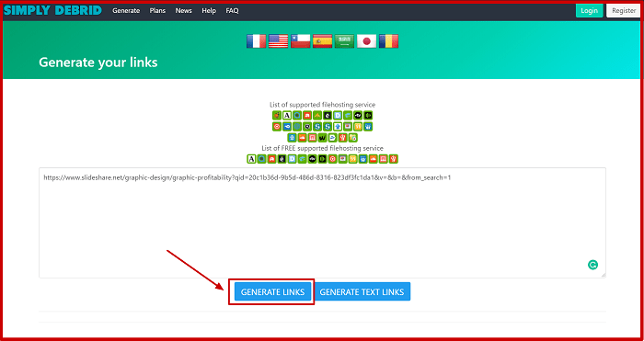Click the blue fish-like host icon
Image resolution: width=644 pixels, height=341 pixels.
tap(287, 127)
